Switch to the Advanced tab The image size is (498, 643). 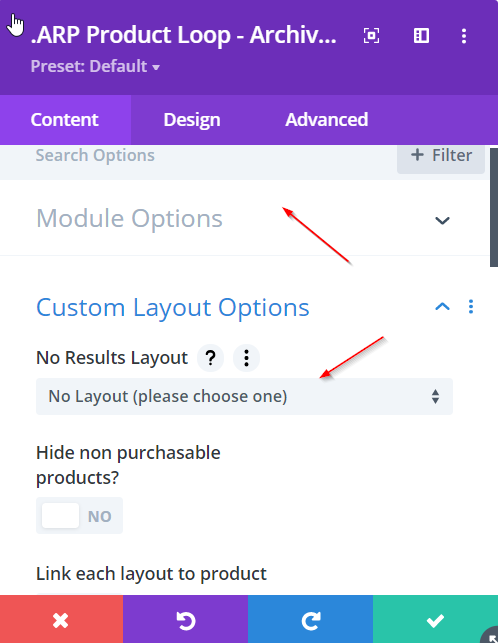[x=327, y=120]
